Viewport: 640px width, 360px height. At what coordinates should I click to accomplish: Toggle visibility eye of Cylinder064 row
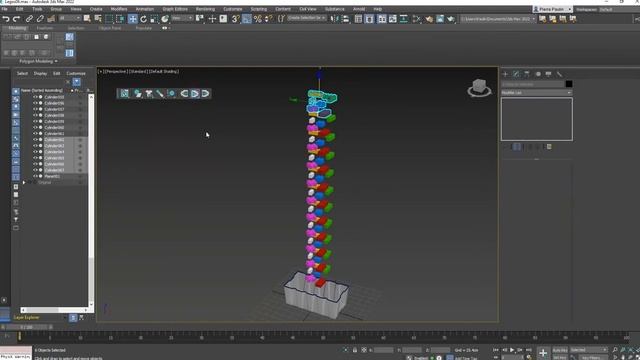pyautogui.click(x=35, y=152)
